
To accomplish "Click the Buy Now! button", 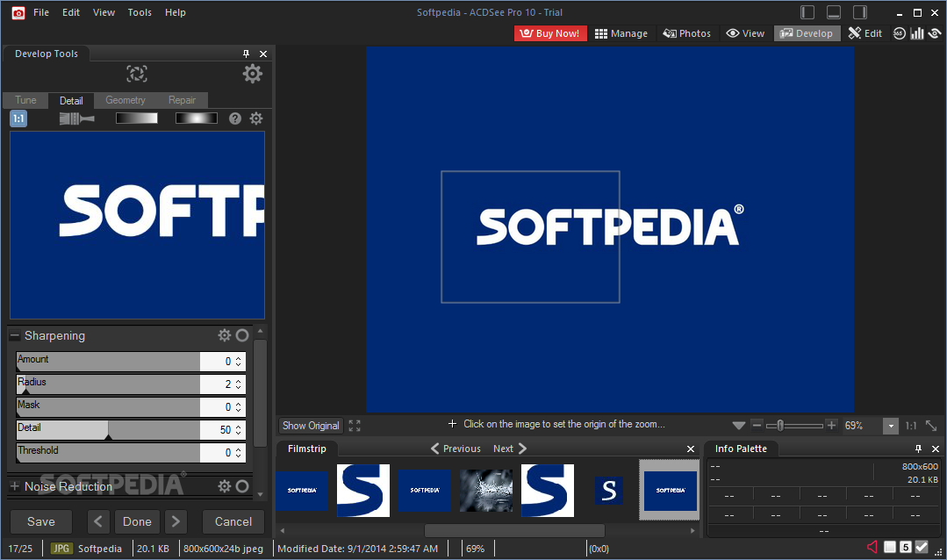I will [x=550, y=33].
